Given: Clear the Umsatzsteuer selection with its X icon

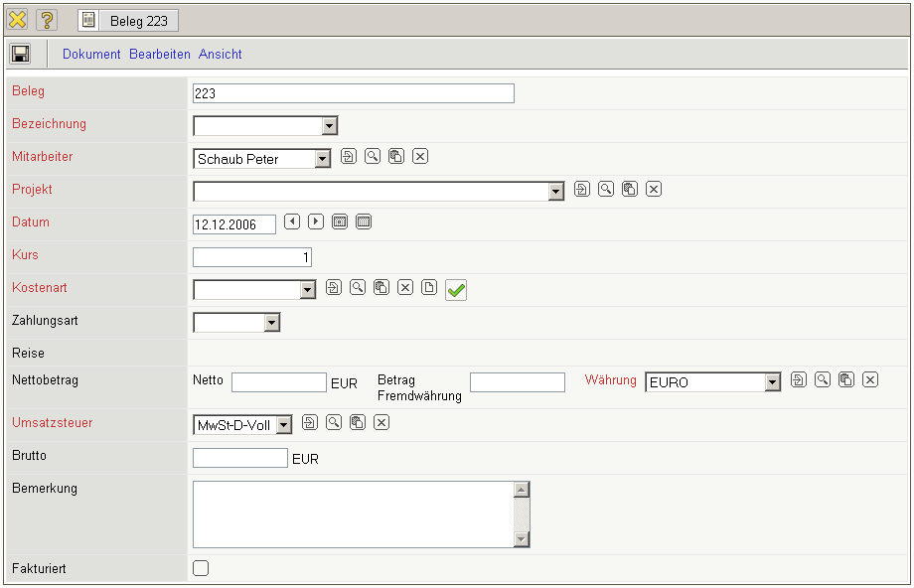Looking at the screenshot, I should (381, 422).
